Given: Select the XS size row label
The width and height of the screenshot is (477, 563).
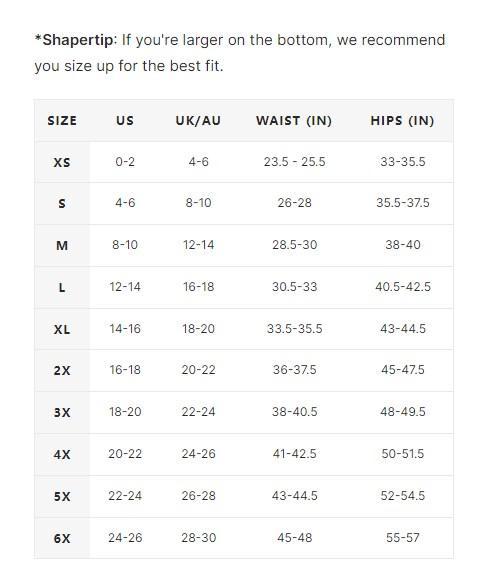Looking at the screenshot, I should pos(62,162).
